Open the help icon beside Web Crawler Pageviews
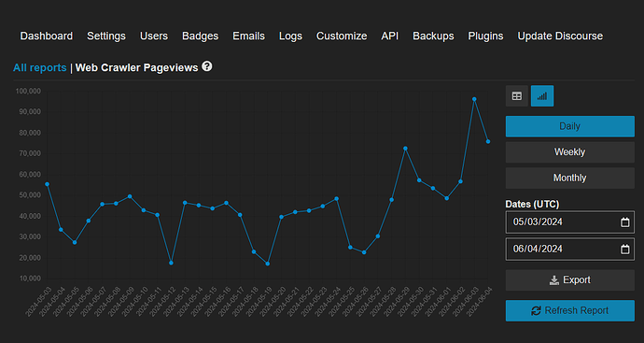The height and width of the screenshot is (343, 644). coord(207,66)
